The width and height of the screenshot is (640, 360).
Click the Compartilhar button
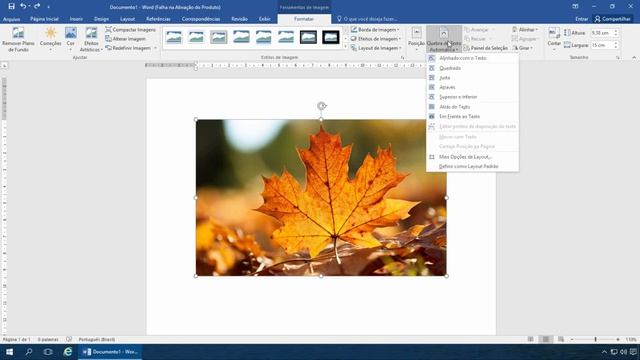(x=613, y=19)
